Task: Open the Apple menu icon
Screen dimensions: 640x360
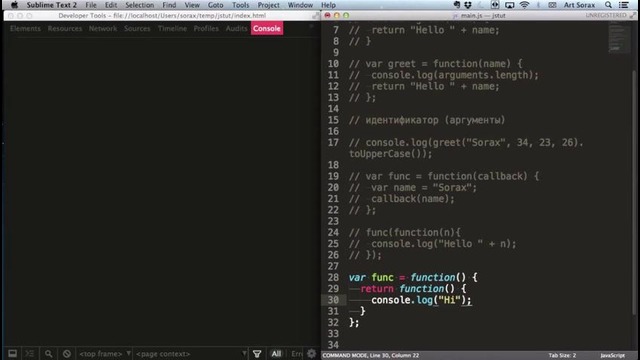Action: click(14, 5)
